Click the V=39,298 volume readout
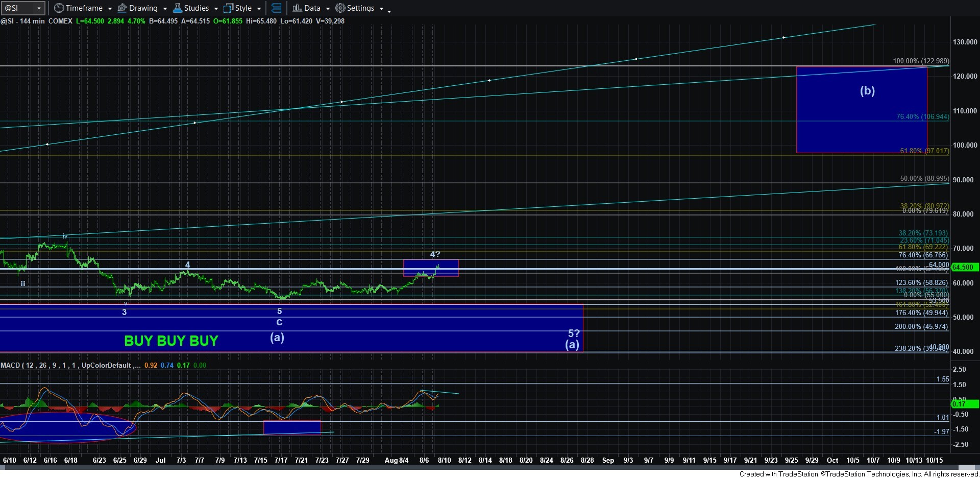 pos(330,21)
